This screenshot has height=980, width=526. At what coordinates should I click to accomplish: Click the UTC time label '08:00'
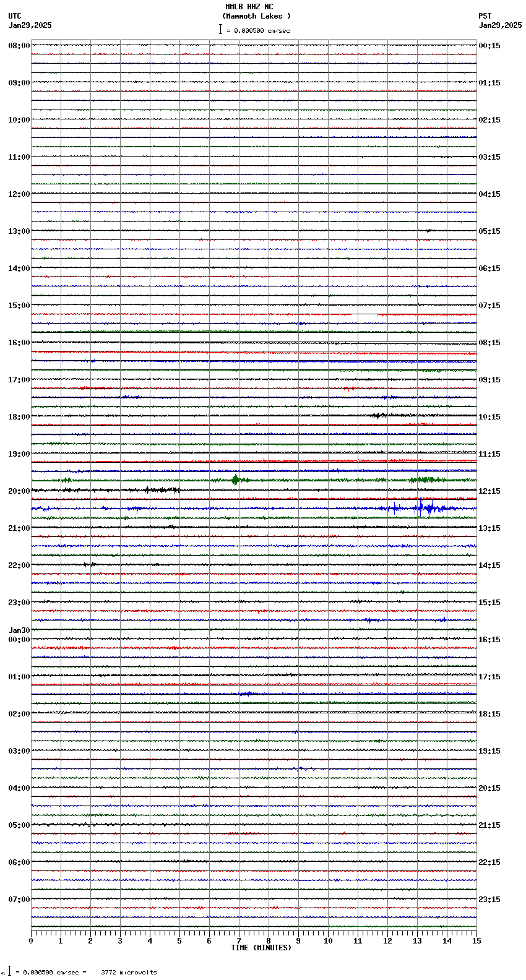pyautogui.click(x=19, y=46)
